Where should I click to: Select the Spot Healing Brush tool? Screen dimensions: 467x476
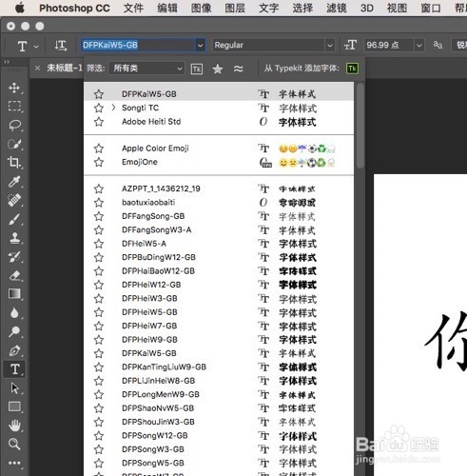coord(14,200)
